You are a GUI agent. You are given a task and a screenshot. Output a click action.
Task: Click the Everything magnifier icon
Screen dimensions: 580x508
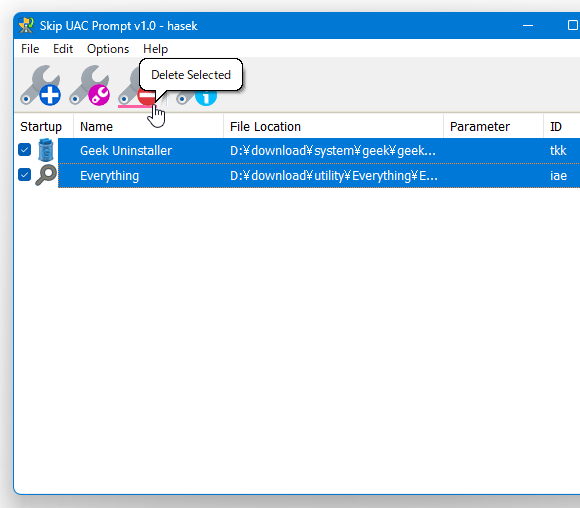[46, 175]
